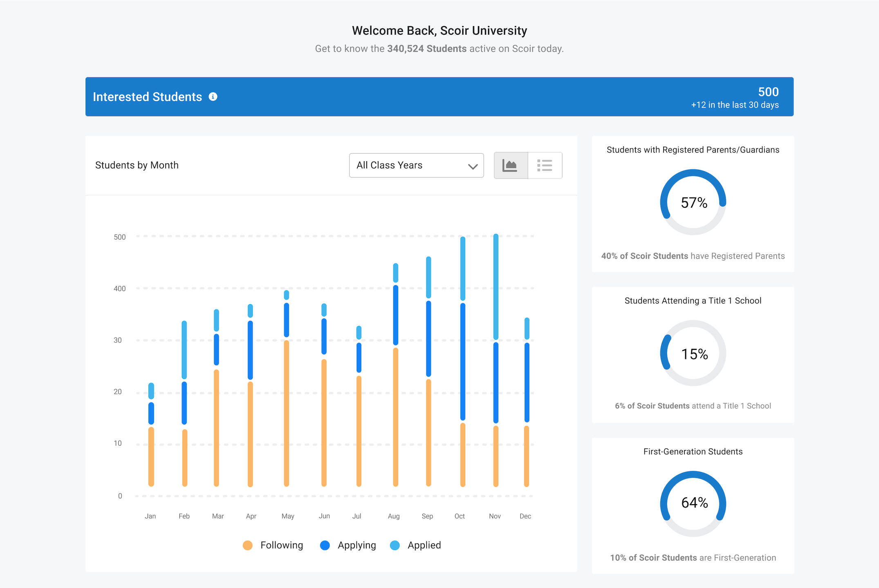Click '+12 in the last 30 days'

pos(735,105)
